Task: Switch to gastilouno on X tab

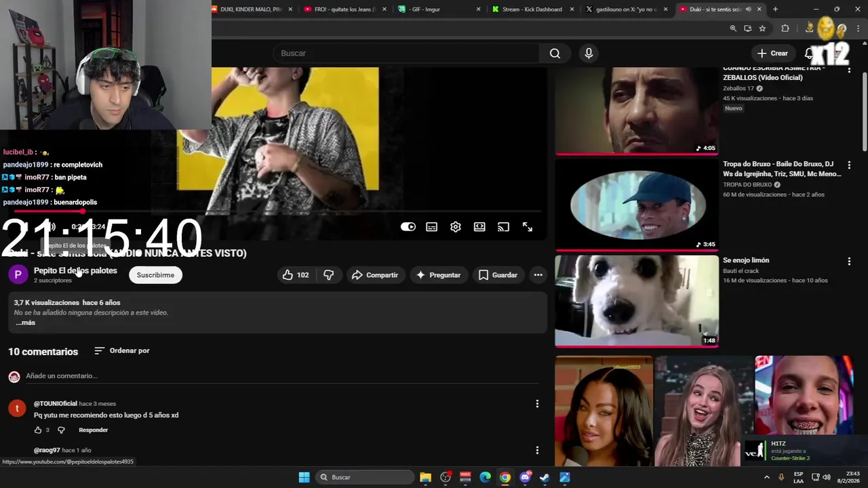Action: (x=625, y=9)
